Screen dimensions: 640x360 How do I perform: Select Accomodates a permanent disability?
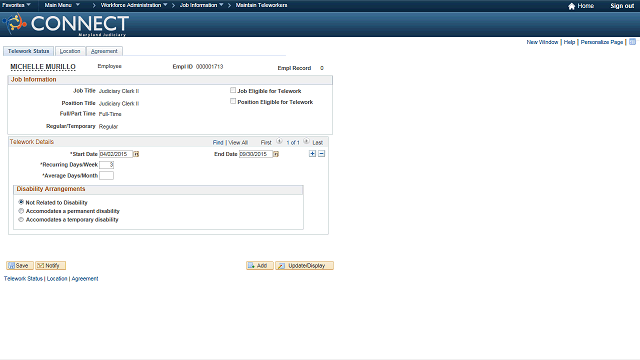[x=21, y=211]
